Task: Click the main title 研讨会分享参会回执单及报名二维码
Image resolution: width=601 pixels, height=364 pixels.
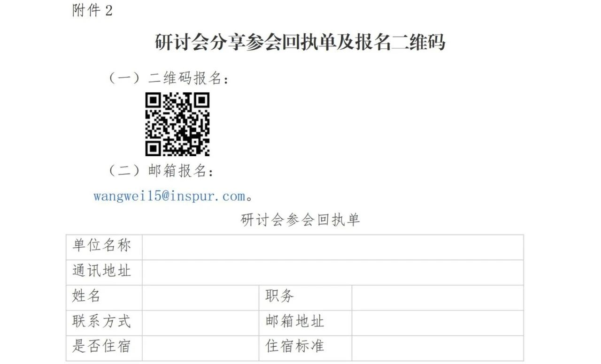Action: (300, 42)
